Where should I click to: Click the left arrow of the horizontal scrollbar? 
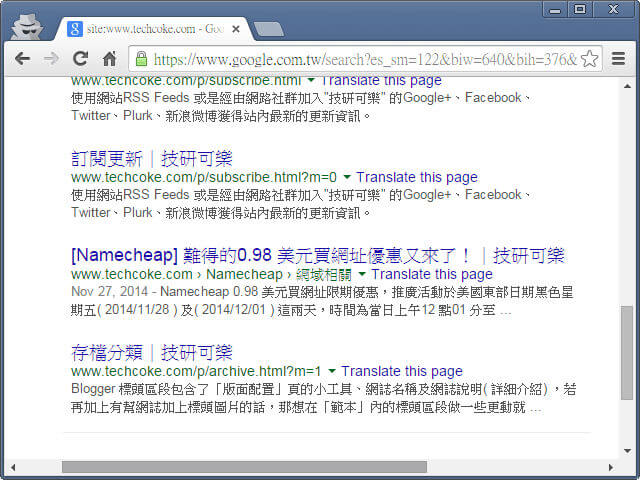click(x=13, y=467)
